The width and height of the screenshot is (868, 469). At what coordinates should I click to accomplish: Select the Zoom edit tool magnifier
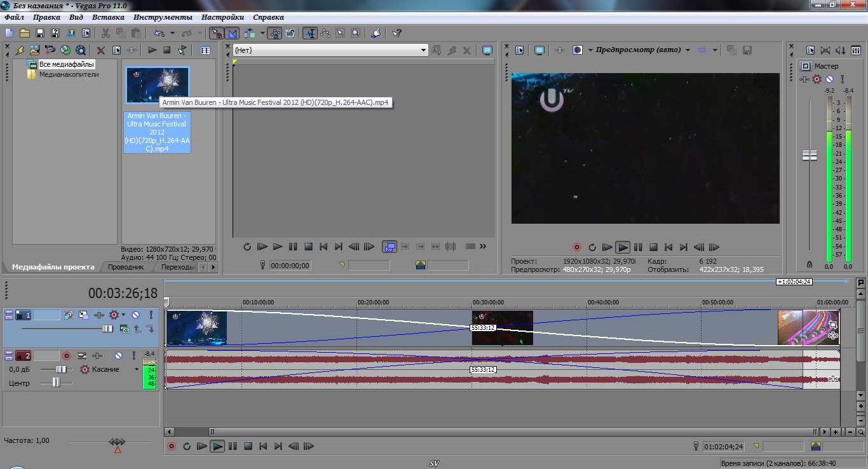coord(356,33)
